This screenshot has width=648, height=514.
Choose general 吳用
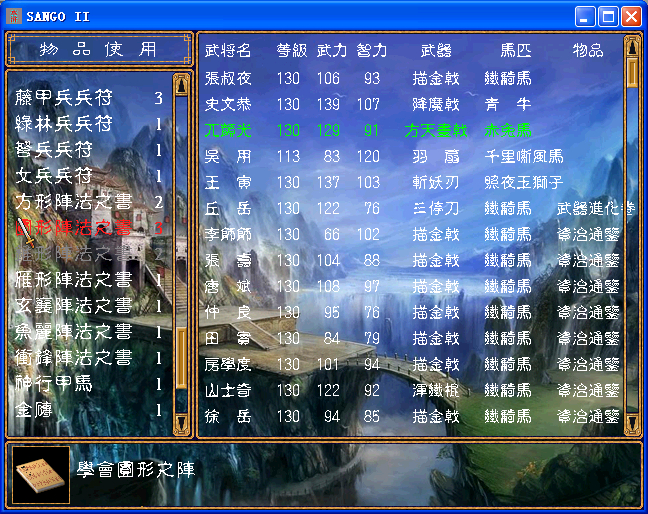point(228,156)
